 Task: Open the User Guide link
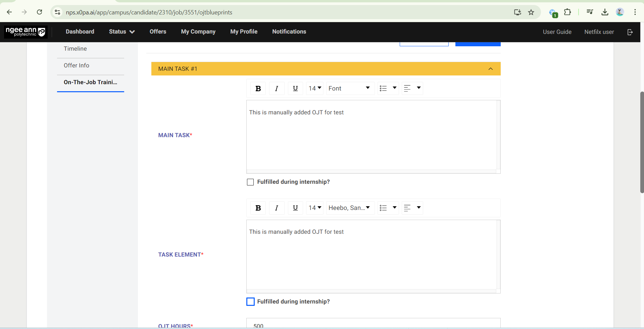pyautogui.click(x=557, y=32)
